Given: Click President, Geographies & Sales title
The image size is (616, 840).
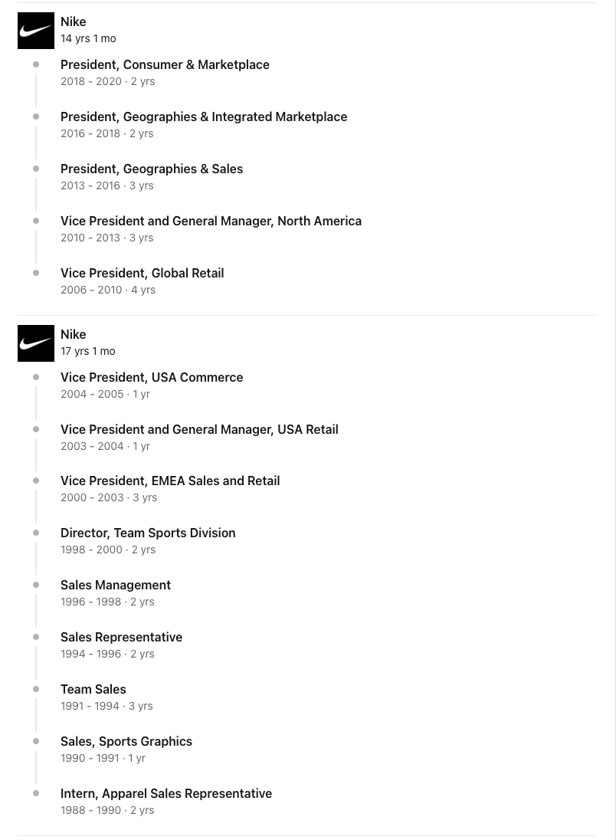Looking at the screenshot, I should (152, 169).
